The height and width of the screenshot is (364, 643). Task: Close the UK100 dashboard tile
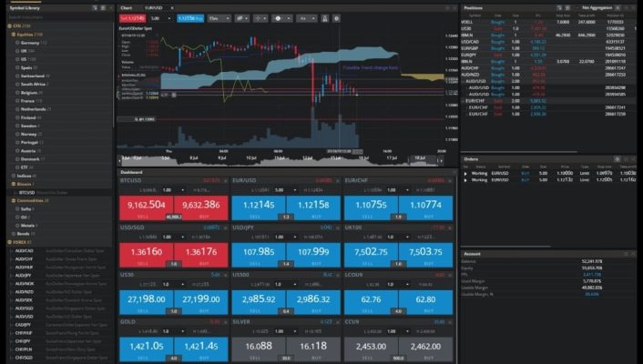click(x=450, y=227)
